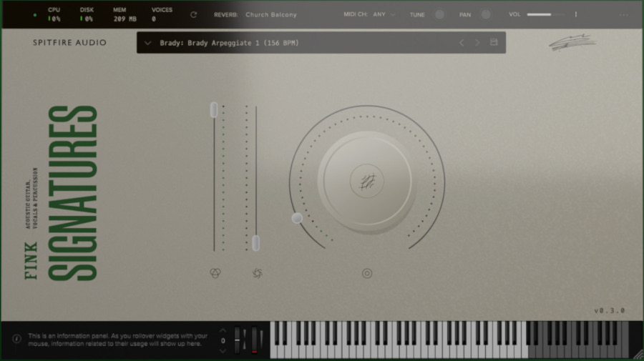This screenshot has height=361, width=644.
Task: Click the right vertical slider handle
Action: (255, 243)
